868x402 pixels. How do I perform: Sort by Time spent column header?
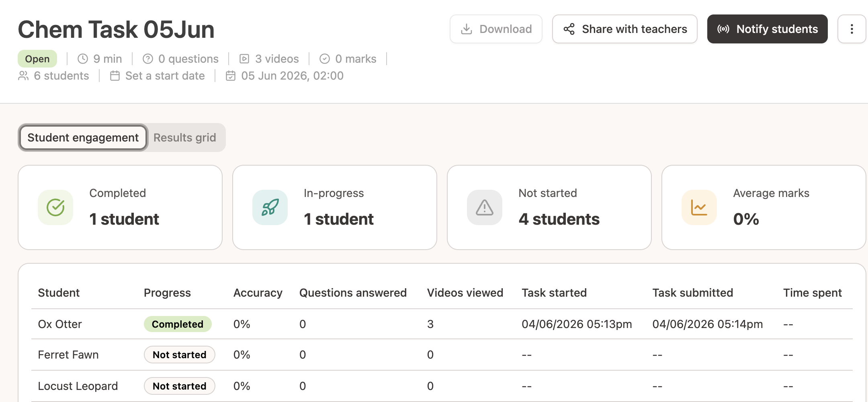click(x=813, y=293)
